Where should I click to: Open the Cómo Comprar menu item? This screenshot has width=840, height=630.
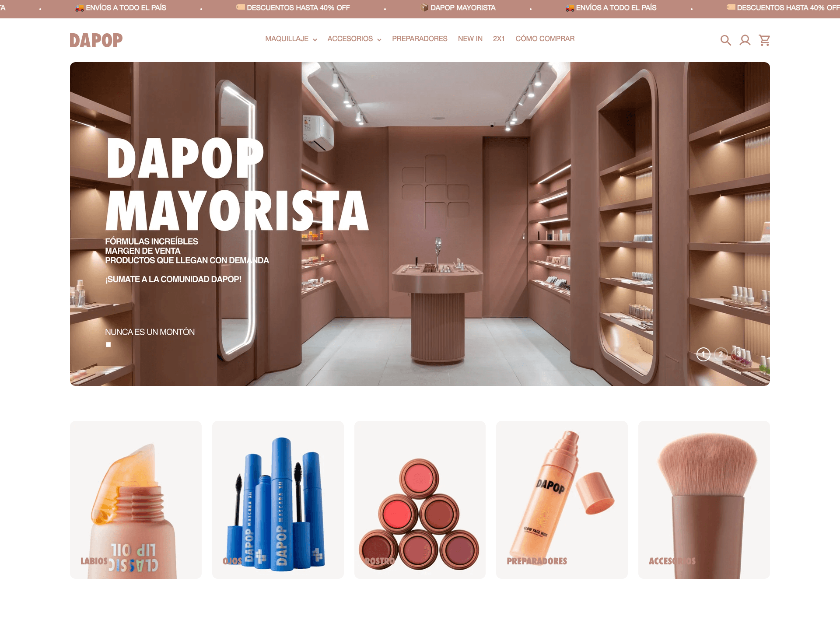[545, 38]
